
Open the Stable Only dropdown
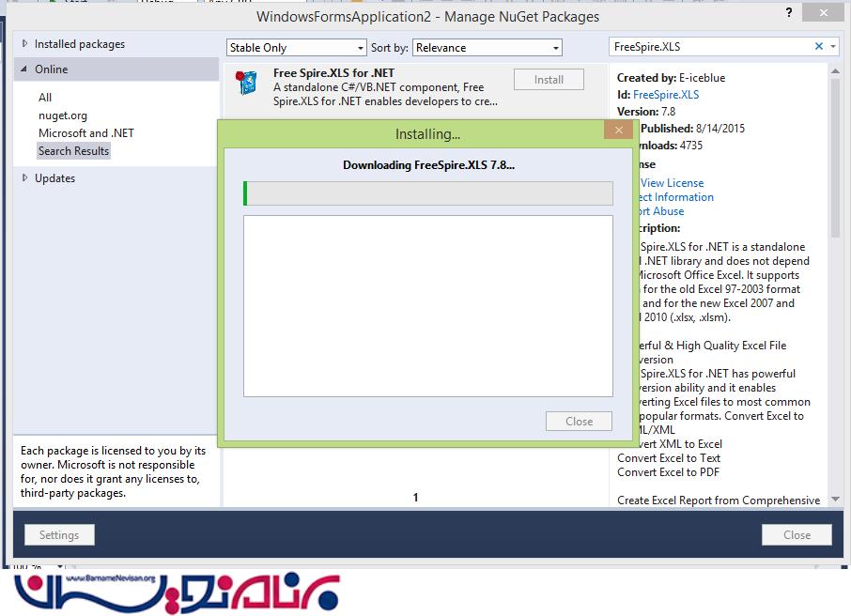(x=296, y=48)
